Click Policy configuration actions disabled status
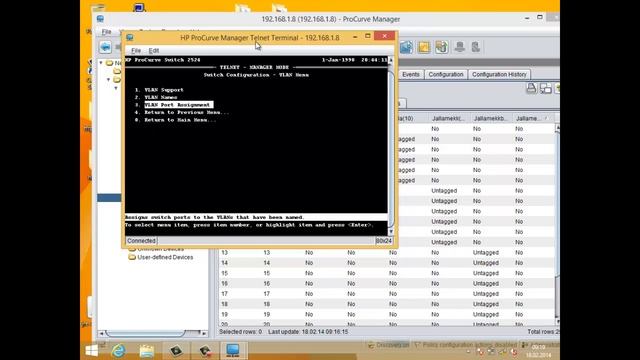This screenshot has width=640, height=360. pos(465,345)
